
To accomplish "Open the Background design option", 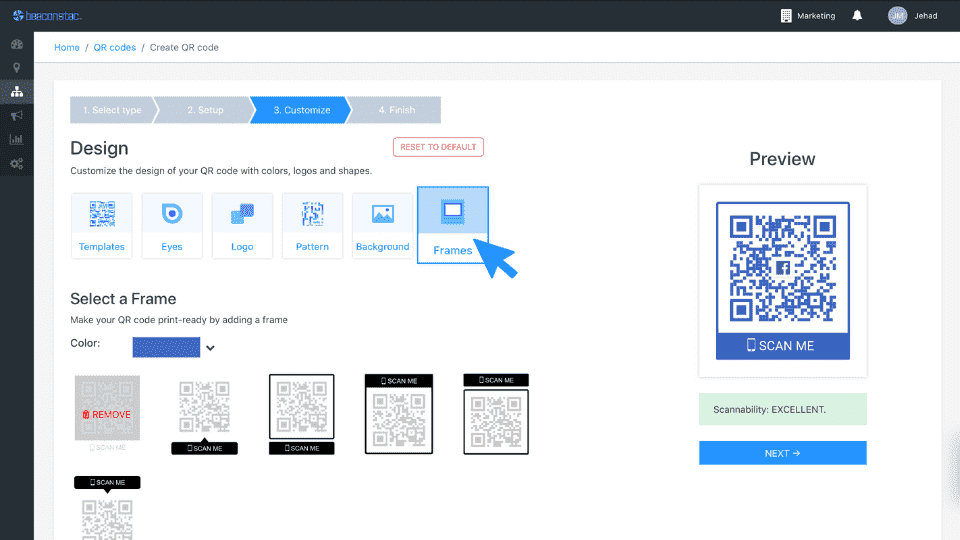I will pos(383,226).
